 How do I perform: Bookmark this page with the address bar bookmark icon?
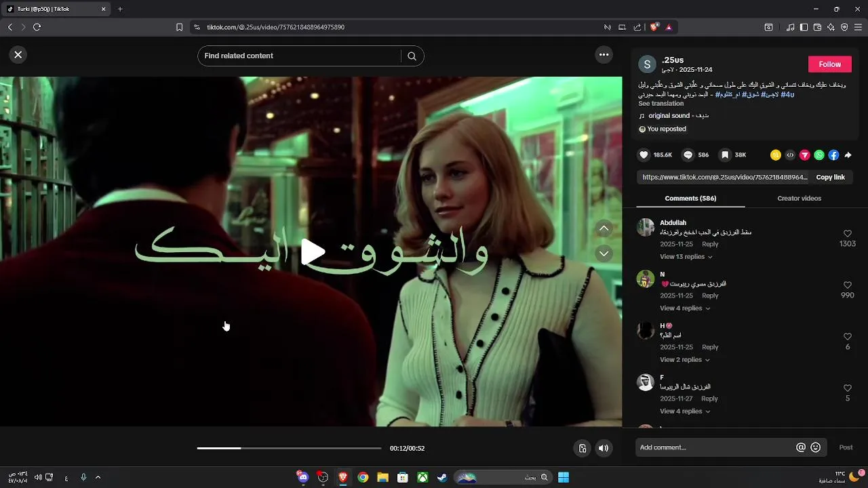pos(179,27)
